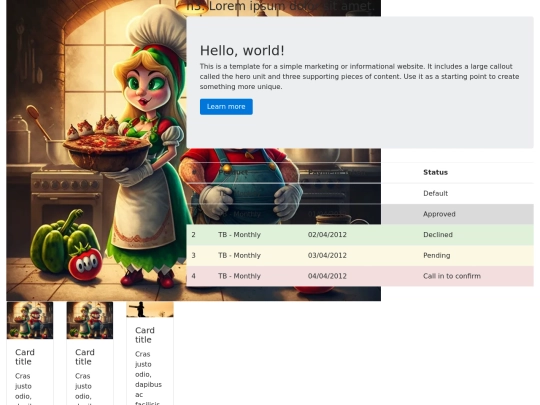The width and height of the screenshot is (540, 405).
Task: Click the Pending status cell
Action: coord(436,256)
